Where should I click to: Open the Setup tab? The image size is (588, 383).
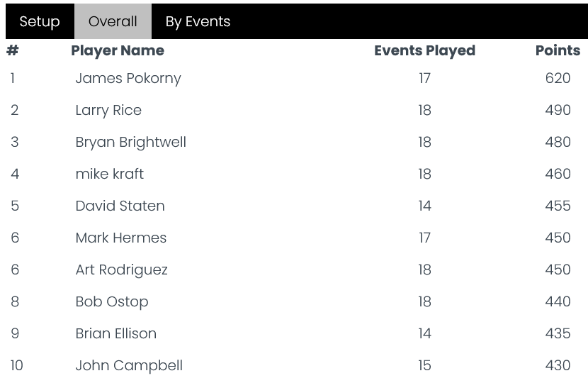[40, 21]
